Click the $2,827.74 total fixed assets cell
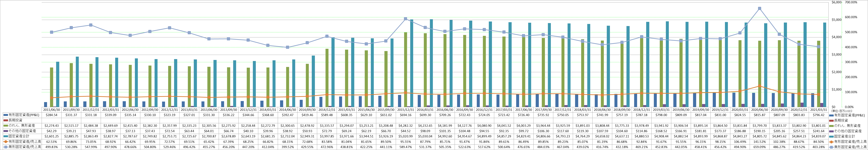868x150 pixels. (110, 136)
